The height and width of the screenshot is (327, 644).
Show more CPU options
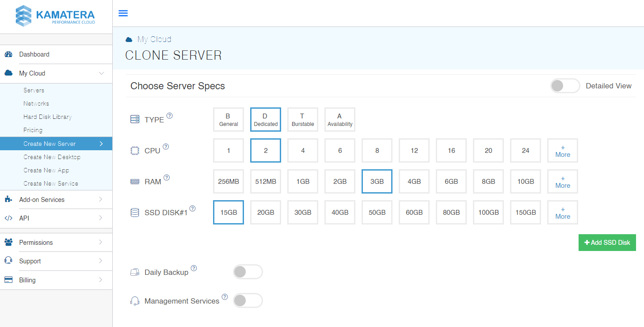(x=562, y=151)
